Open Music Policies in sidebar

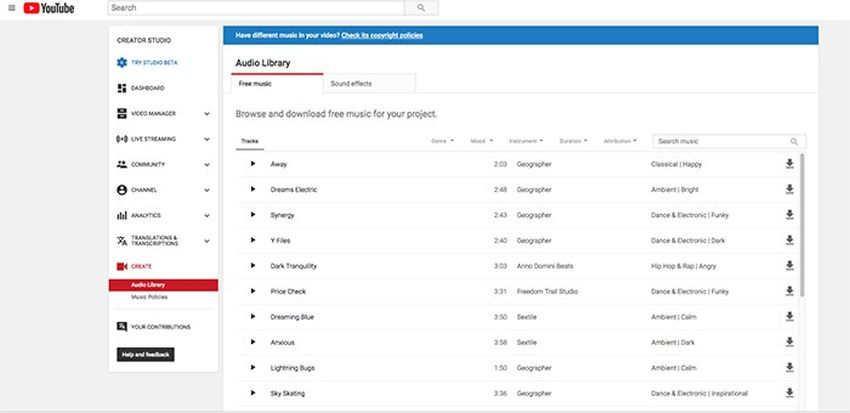tap(149, 298)
